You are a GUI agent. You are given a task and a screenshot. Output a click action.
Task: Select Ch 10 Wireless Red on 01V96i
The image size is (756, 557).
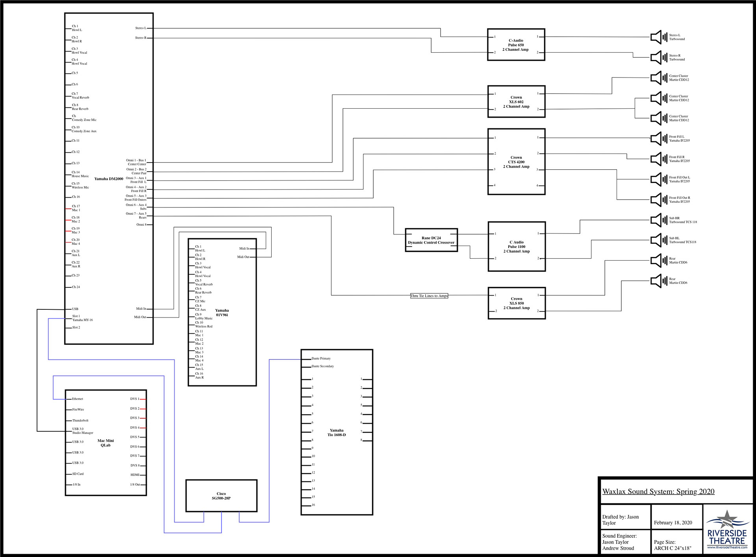click(x=204, y=324)
